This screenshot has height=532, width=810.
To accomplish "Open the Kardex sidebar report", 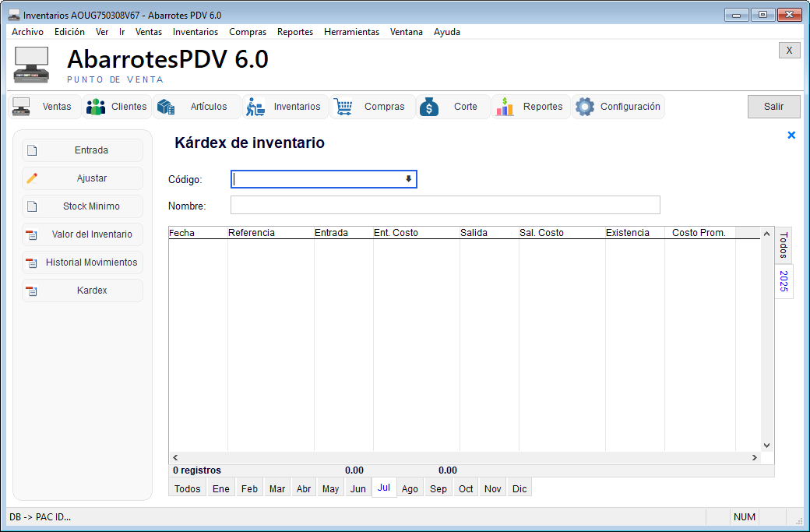I will pyautogui.click(x=83, y=291).
